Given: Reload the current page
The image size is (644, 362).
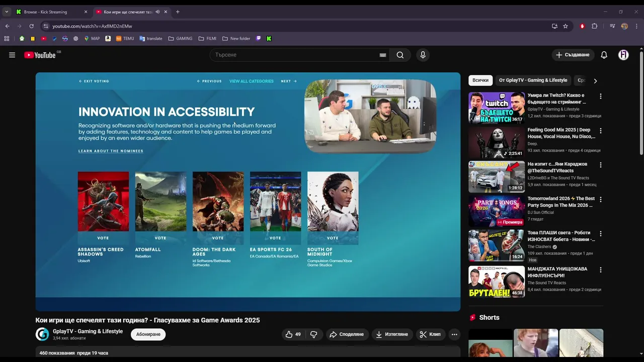Looking at the screenshot, I should click(31, 26).
